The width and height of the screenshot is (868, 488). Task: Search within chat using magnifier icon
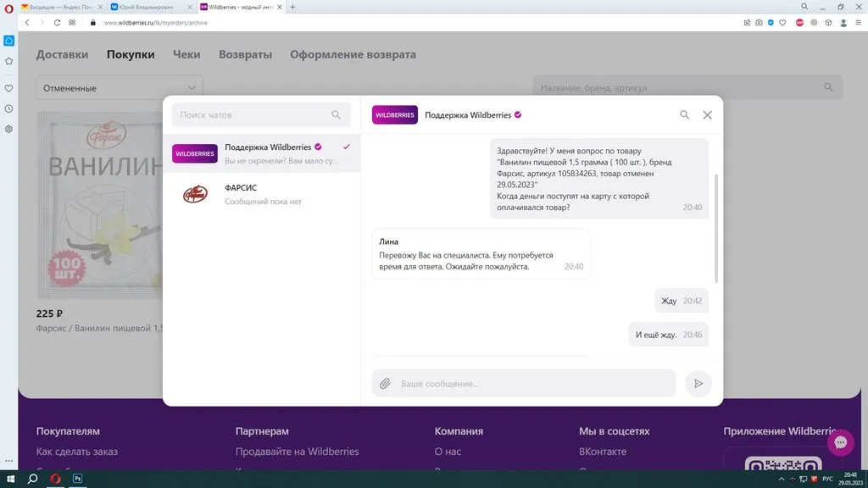click(x=685, y=114)
